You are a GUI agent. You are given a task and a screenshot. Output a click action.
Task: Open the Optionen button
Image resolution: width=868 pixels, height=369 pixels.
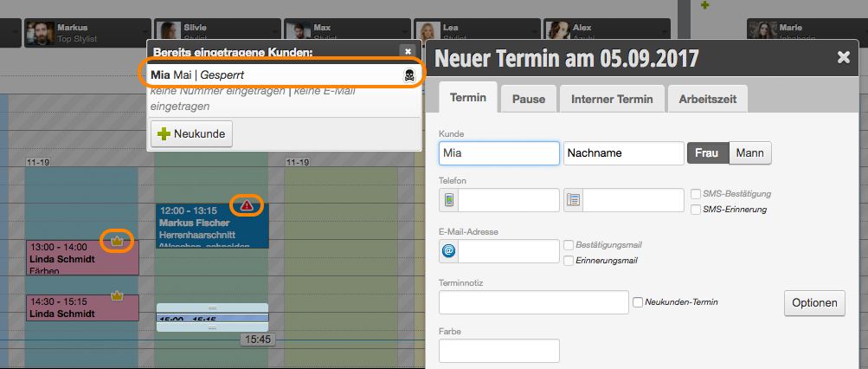(814, 303)
